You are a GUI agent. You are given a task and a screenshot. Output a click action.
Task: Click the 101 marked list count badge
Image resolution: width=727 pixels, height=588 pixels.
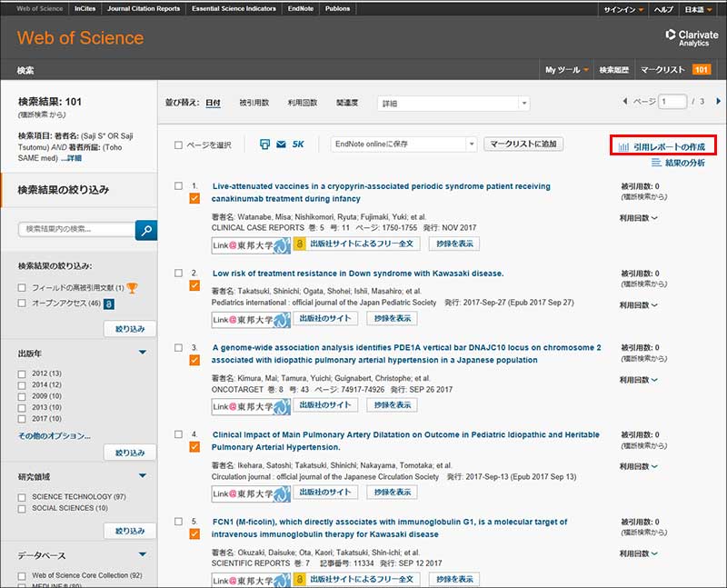[701, 70]
